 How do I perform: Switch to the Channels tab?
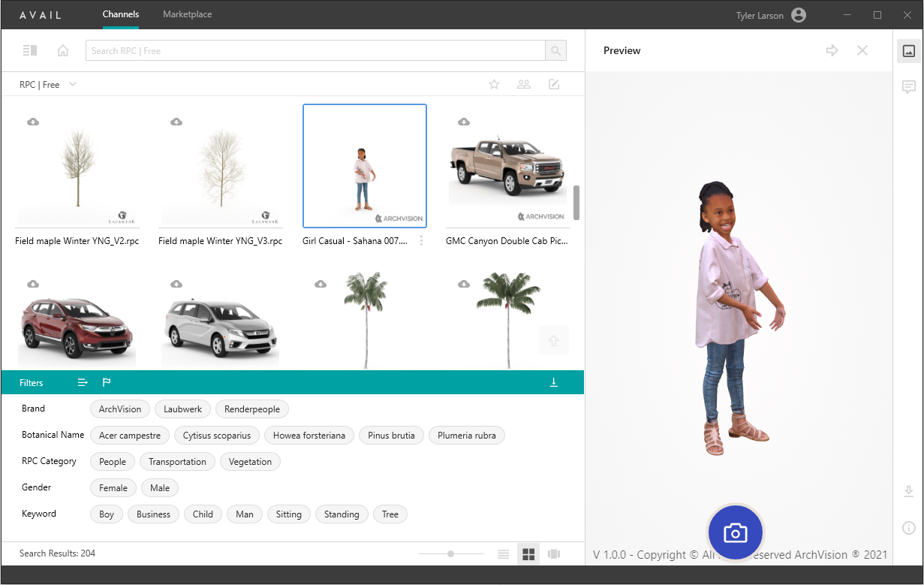pyautogui.click(x=121, y=14)
